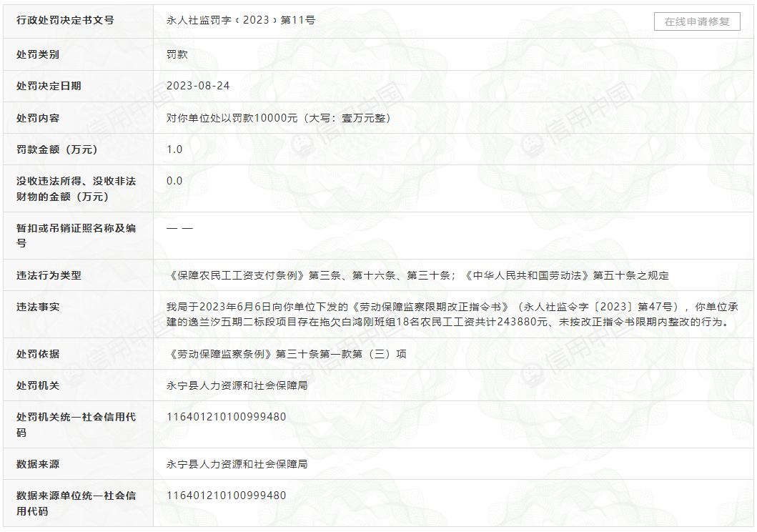Click the document number 永人社监罚字〔2023〕第11号

[240, 21]
